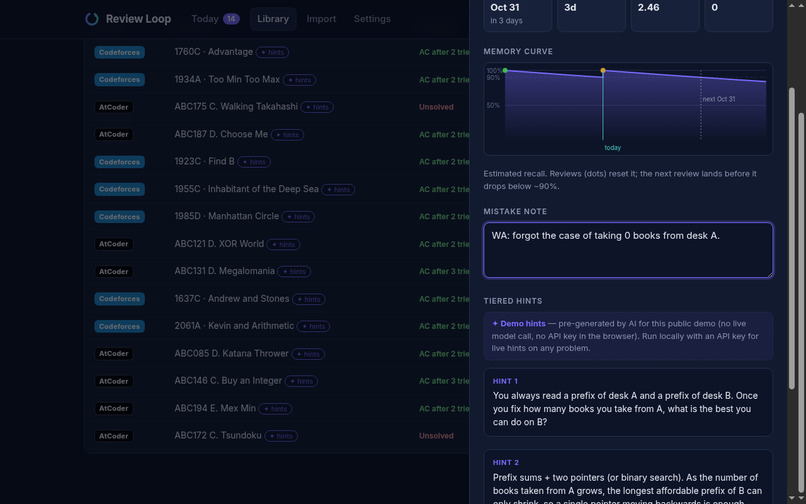Image resolution: width=806 pixels, height=504 pixels.
Task: Open ABC085 D. Katana Thrower problem
Action: [x=231, y=354]
